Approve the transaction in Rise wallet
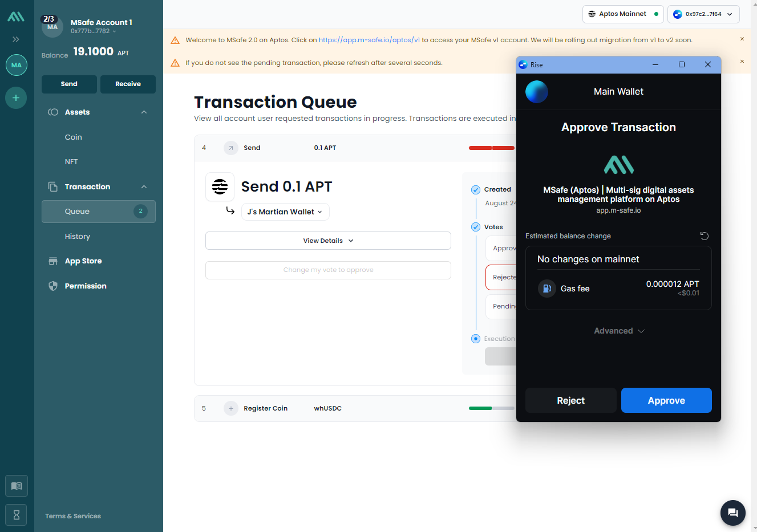The height and width of the screenshot is (532, 757). (x=666, y=400)
